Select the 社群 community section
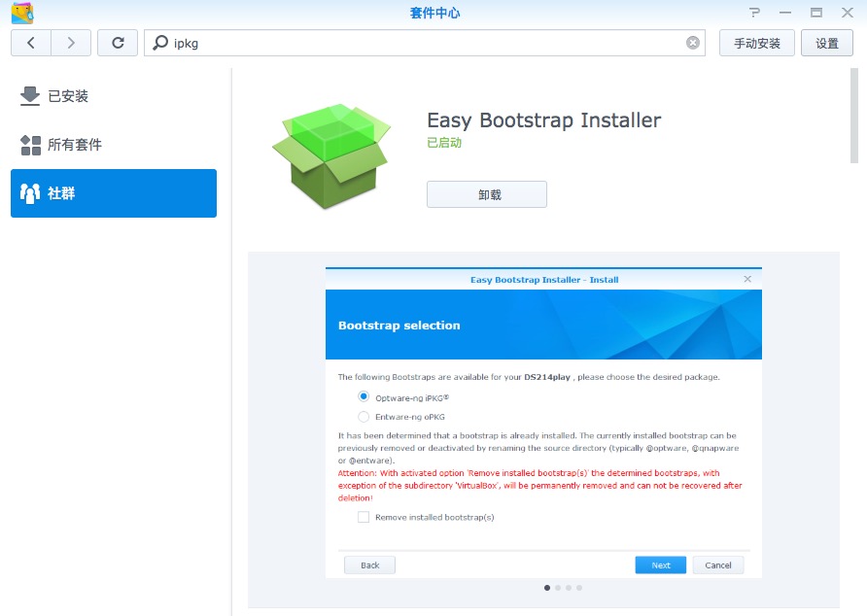Image resolution: width=867 pixels, height=616 pixels. [x=114, y=193]
